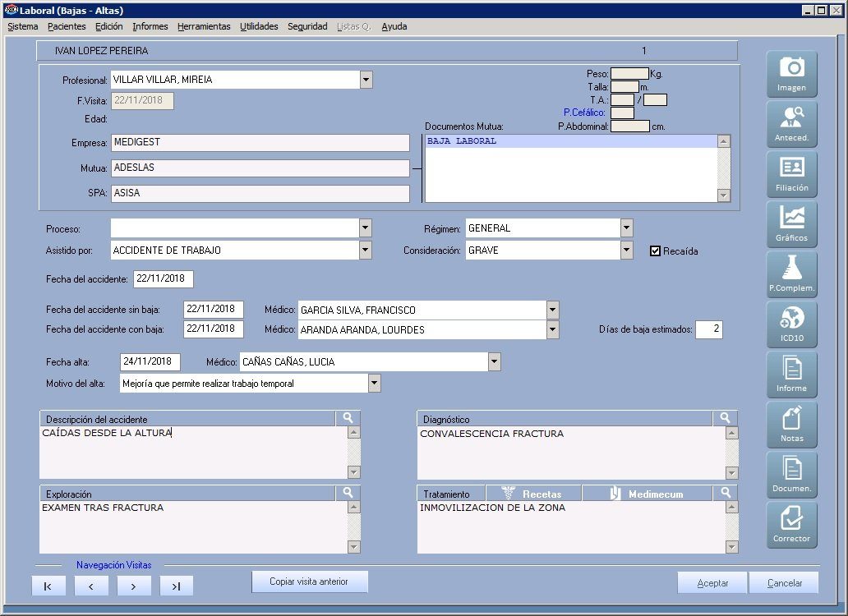Focus the Mutua field ADESLAS

click(260, 168)
